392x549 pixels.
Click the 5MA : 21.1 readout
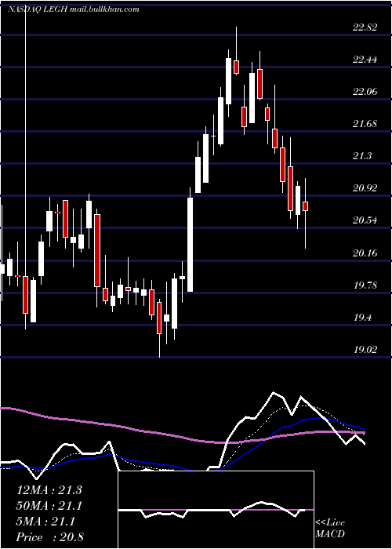click(45, 522)
